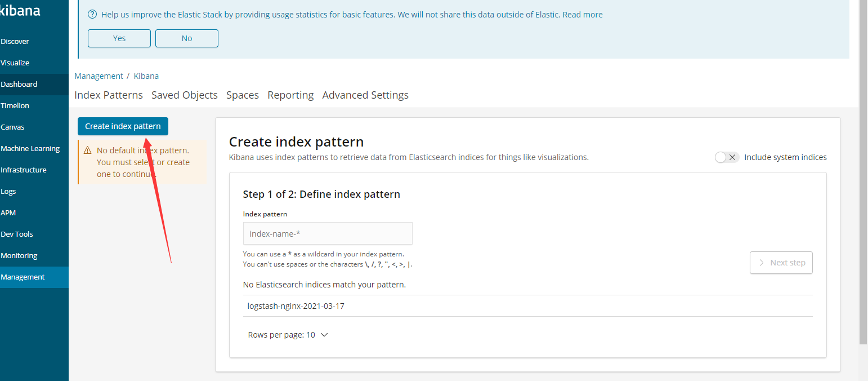
Task: Click the warning triangle icon
Action: [87, 150]
